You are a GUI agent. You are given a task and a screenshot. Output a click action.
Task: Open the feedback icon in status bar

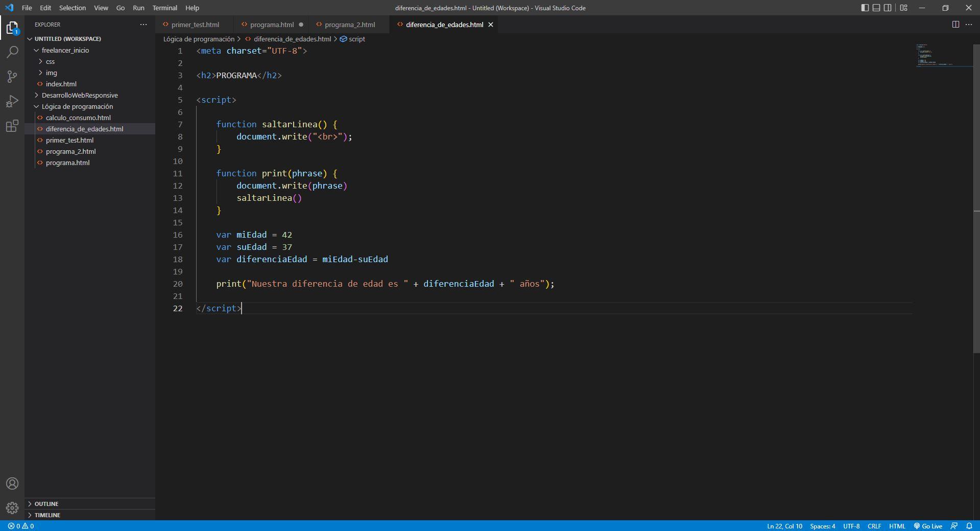(954, 526)
